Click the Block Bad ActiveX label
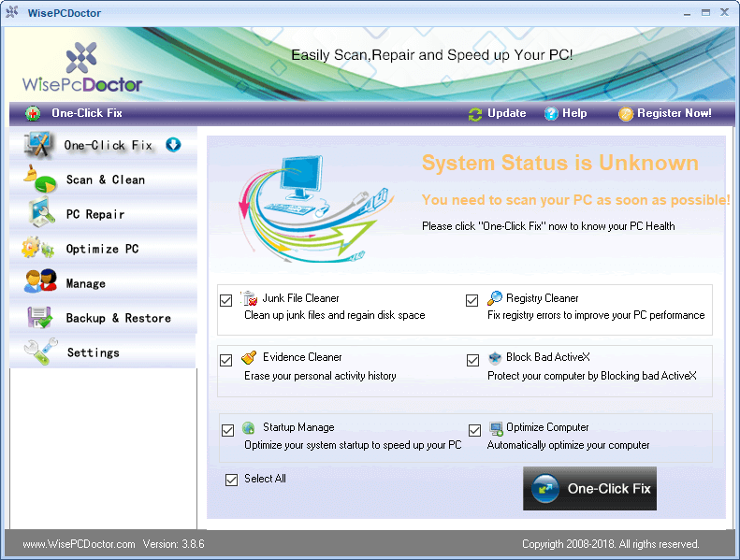Screen dimensions: 740x560 548,357
